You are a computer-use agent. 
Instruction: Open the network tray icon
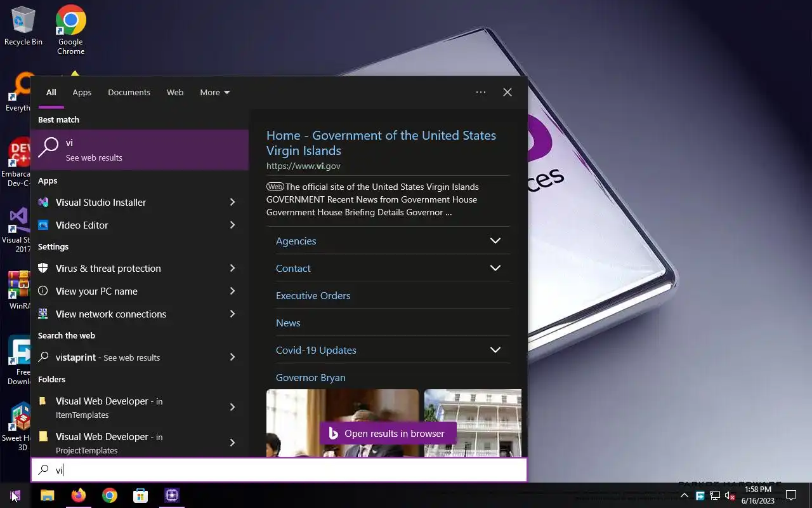[715, 496]
